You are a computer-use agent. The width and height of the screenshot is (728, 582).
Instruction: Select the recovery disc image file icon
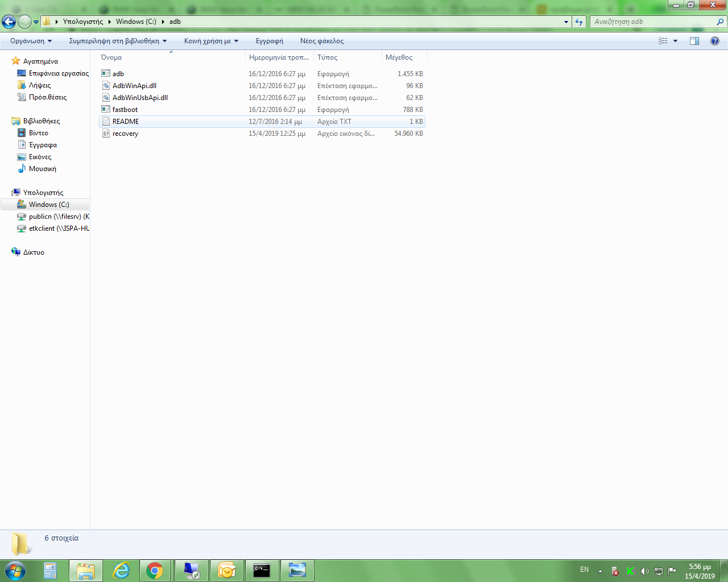[x=106, y=133]
